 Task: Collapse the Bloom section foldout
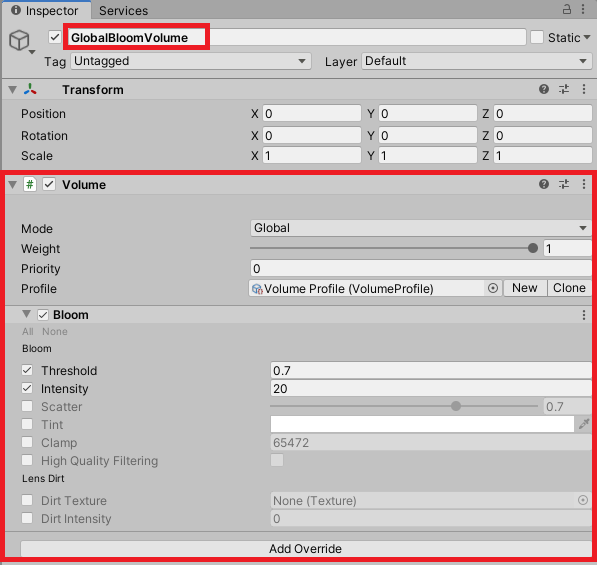point(26,314)
